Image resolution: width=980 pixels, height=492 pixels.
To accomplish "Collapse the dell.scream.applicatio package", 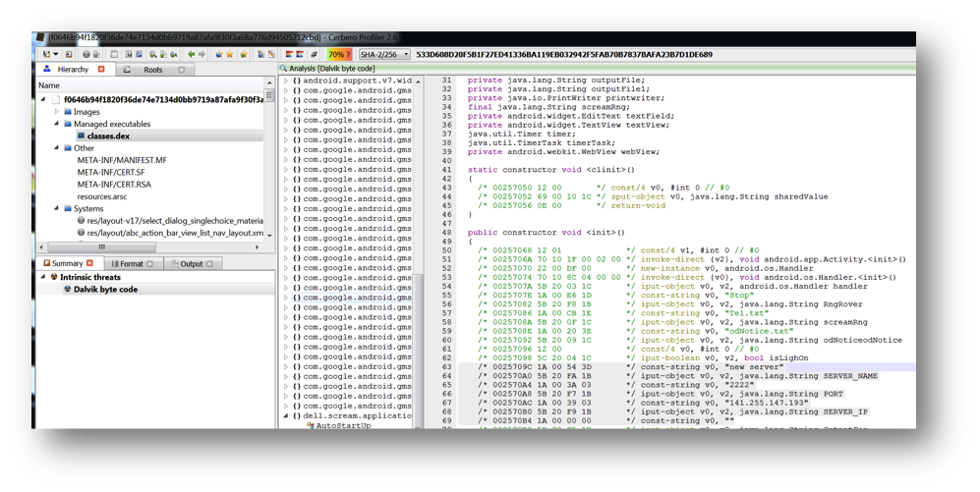I will [286, 415].
